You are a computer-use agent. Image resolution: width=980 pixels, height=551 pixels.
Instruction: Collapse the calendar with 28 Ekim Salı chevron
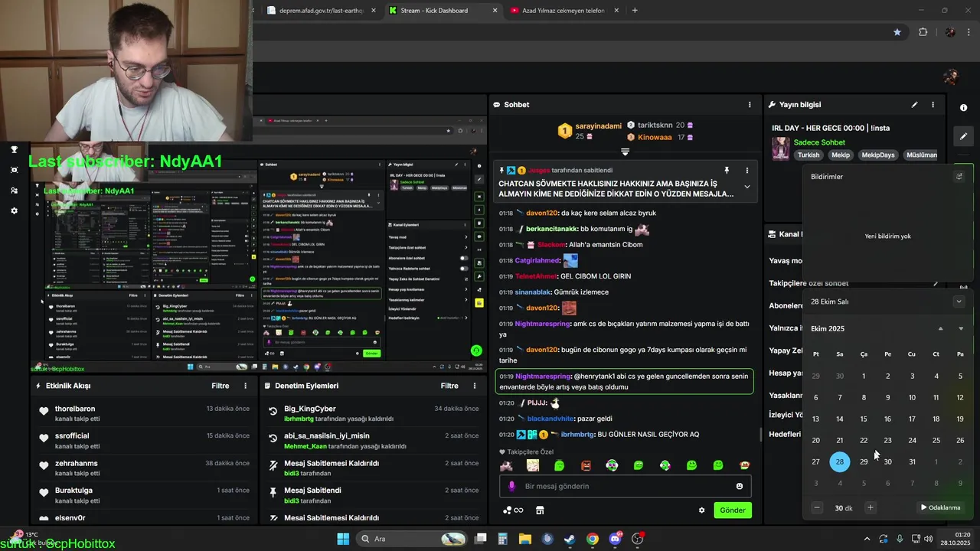click(x=959, y=302)
